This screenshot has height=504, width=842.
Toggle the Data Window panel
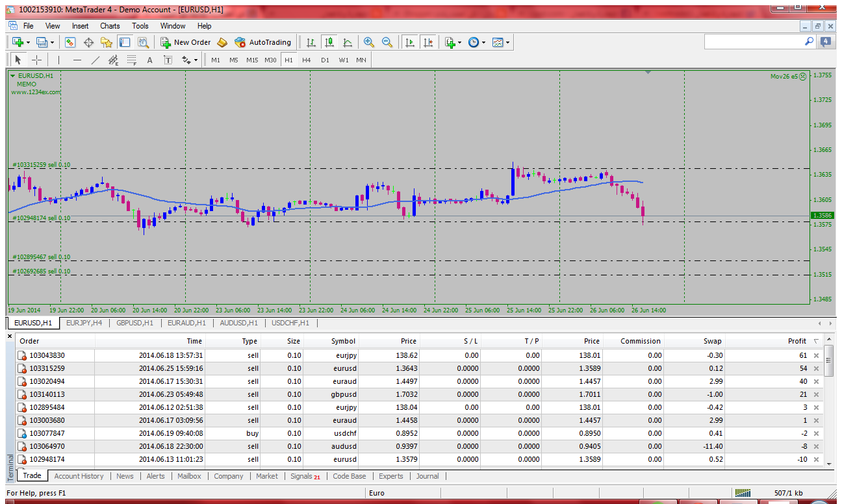click(88, 42)
